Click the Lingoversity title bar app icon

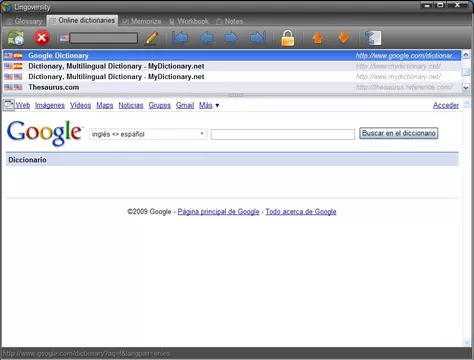pyautogui.click(x=7, y=7)
